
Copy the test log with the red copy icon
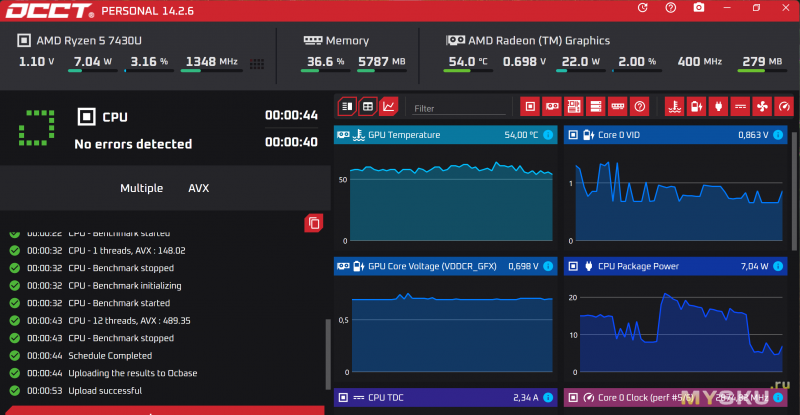[314, 223]
